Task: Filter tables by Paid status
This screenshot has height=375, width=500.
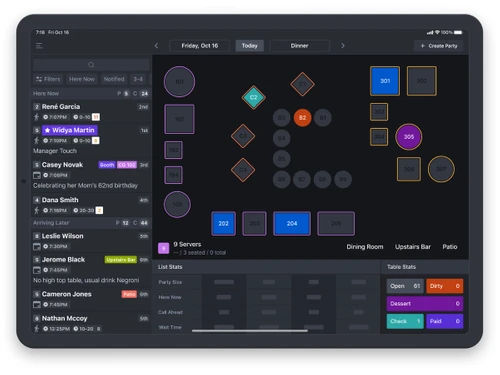Action: point(445,321)
